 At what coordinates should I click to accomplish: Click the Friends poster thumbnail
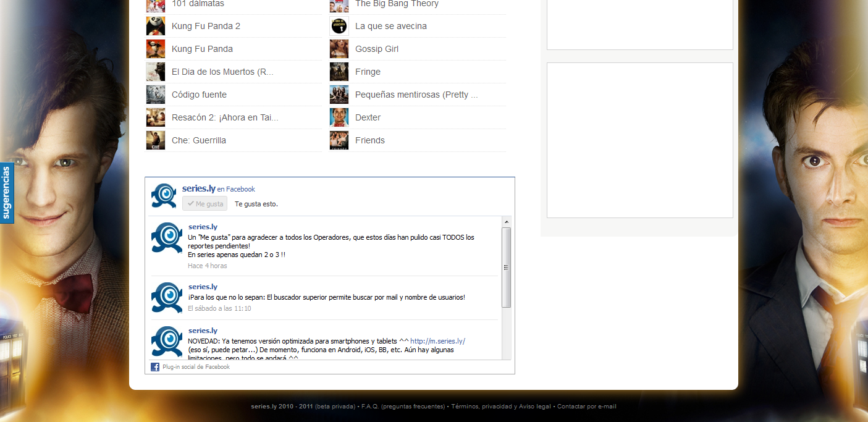[x=339, y=140]
